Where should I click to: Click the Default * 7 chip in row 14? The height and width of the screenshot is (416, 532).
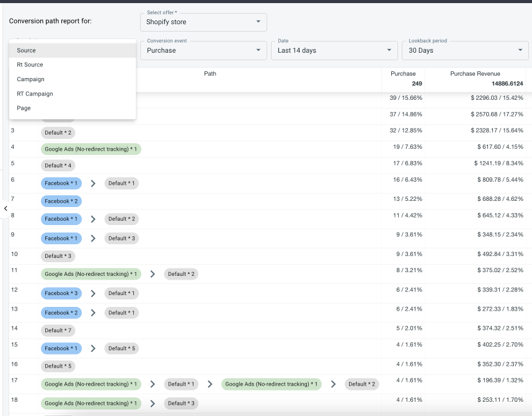click(x=58, y=330)
